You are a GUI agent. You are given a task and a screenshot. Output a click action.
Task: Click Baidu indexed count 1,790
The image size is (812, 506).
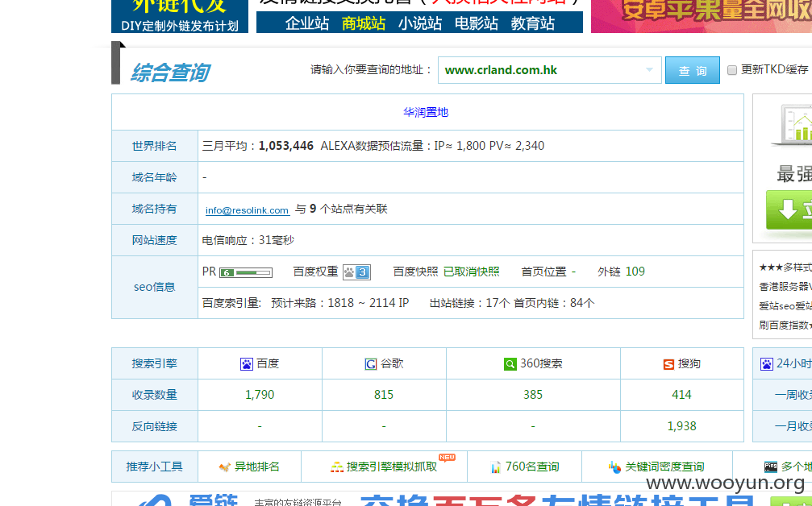(x=260, y=395)
